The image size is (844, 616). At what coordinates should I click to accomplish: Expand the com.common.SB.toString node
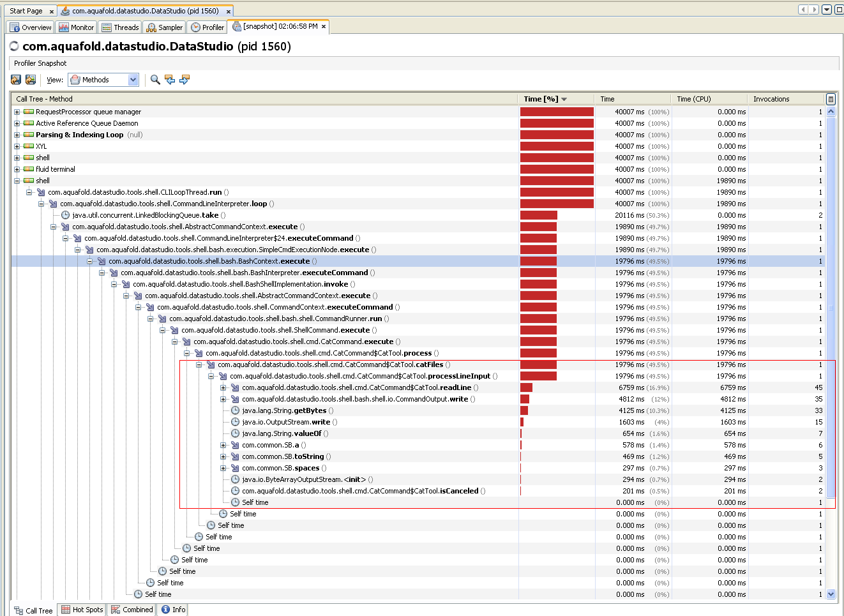tap(223, 456)
